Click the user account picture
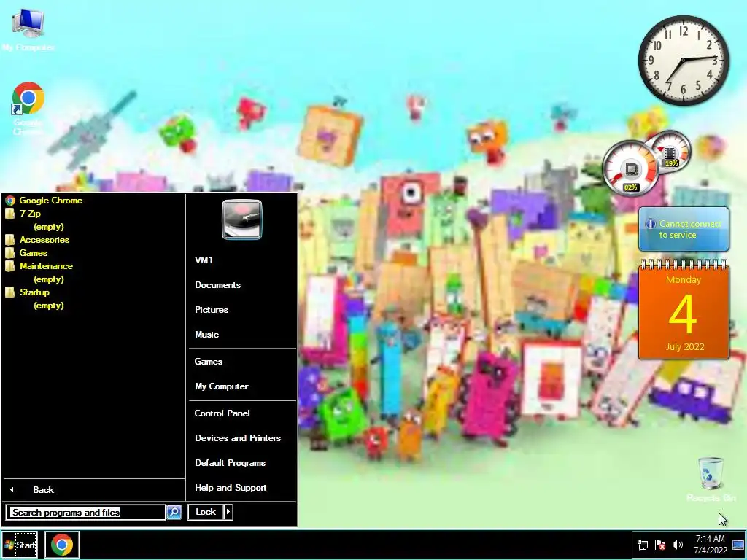The image size is (747, 560). tap(242, 219)
